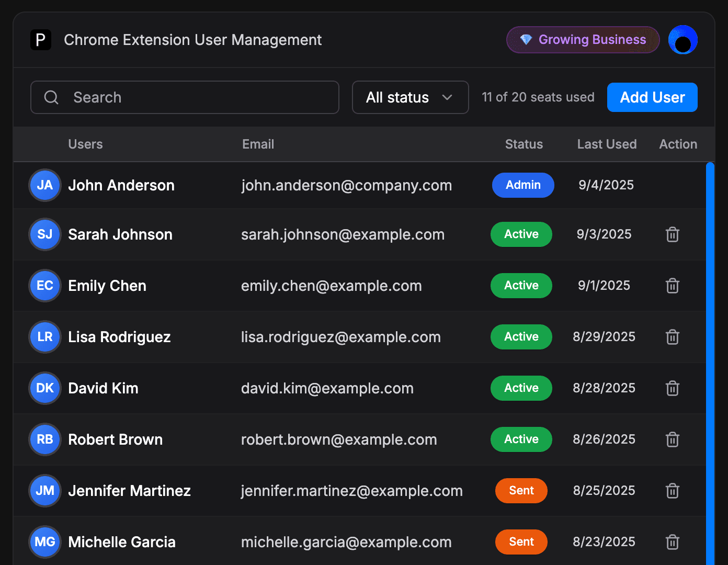
Task: Remove Jennifer Martinez via the trash icon
Action: [x=673, y=491]
